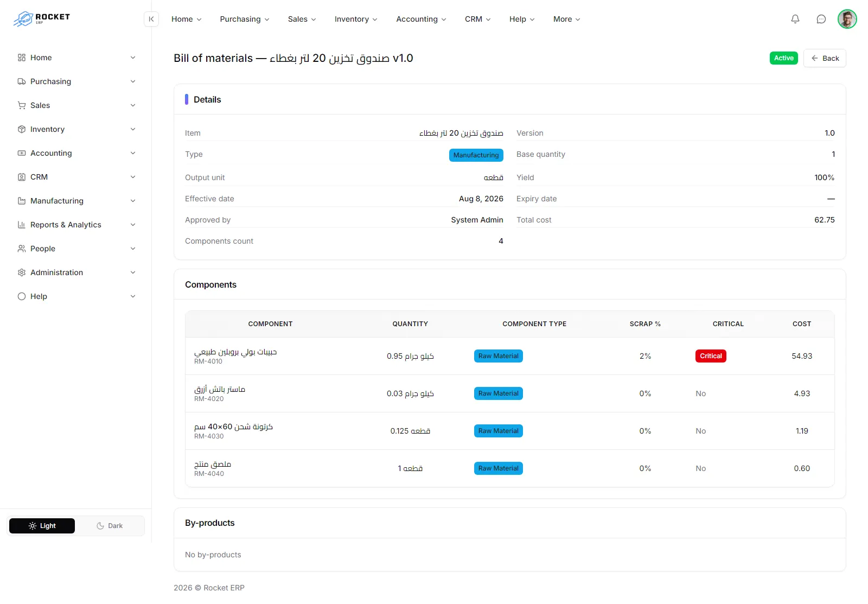Click the COST column header
Image resolution: width=868 pixels, height=604 pixels.
802,324
